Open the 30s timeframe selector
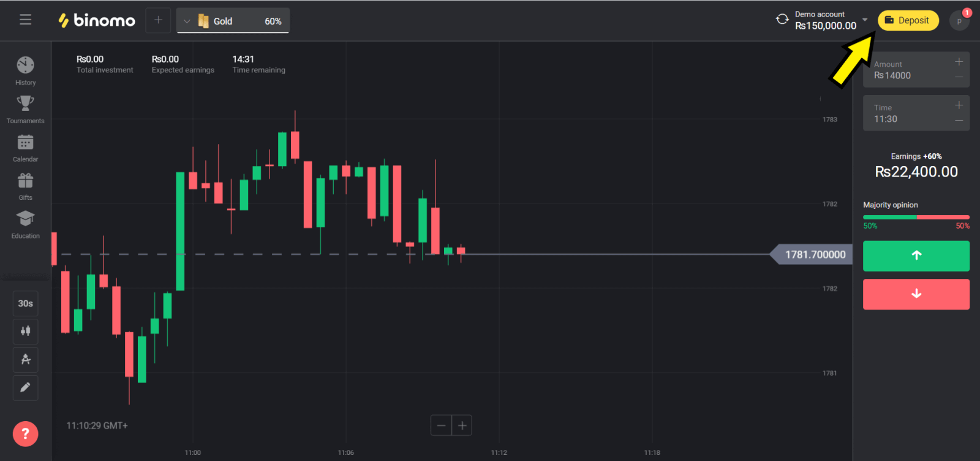 coord(25,303)
